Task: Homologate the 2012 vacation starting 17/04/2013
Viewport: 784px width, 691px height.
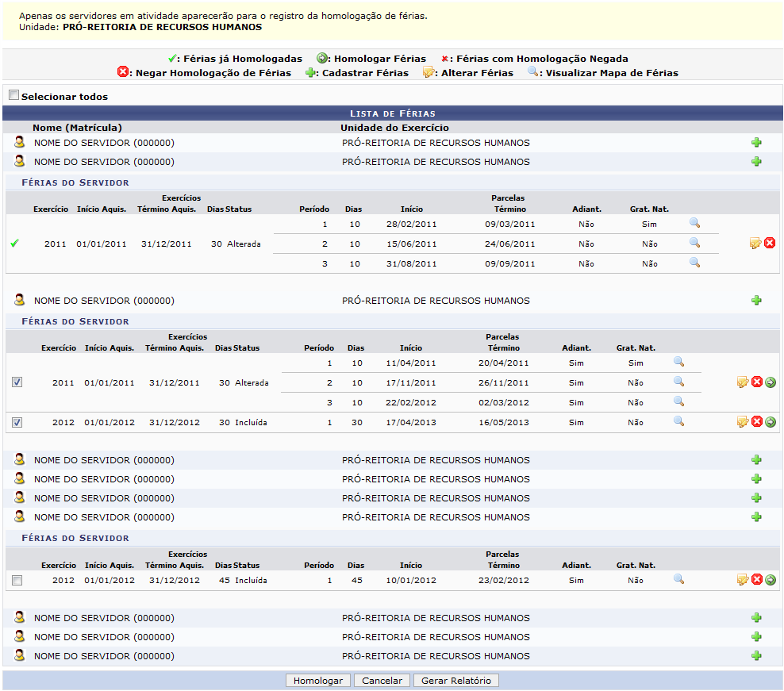Action: click(771, 421)
